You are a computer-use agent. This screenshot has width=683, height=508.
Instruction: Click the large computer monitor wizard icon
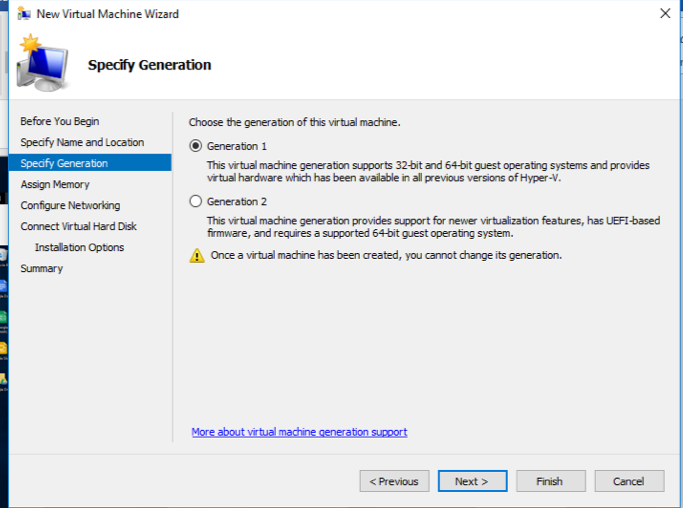click(x=42, y=63)
